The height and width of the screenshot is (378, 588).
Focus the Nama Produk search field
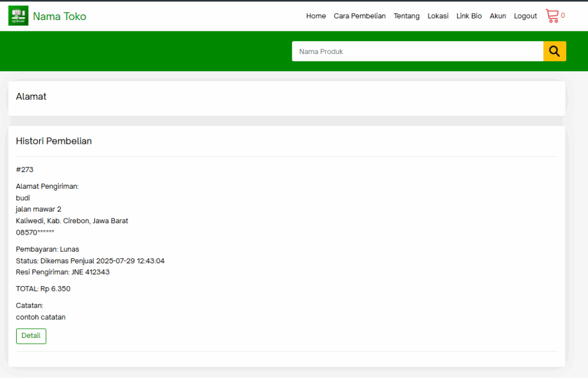pyautogui.click(x=417, y=51)
